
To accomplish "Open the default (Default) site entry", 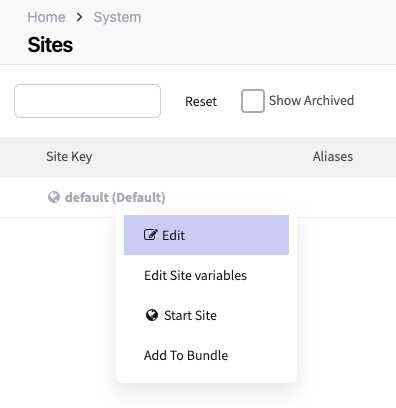I will pos(115,197).
